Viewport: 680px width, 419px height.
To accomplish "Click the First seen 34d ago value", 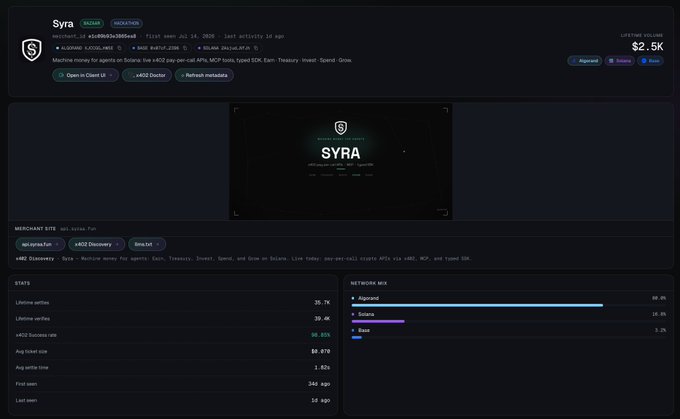I will [x=319, y=384].
